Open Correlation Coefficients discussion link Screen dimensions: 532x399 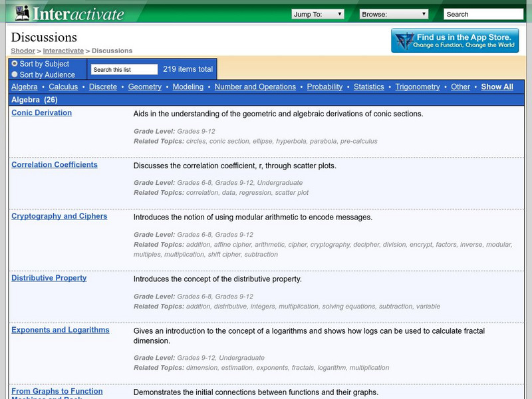[55, 165]
